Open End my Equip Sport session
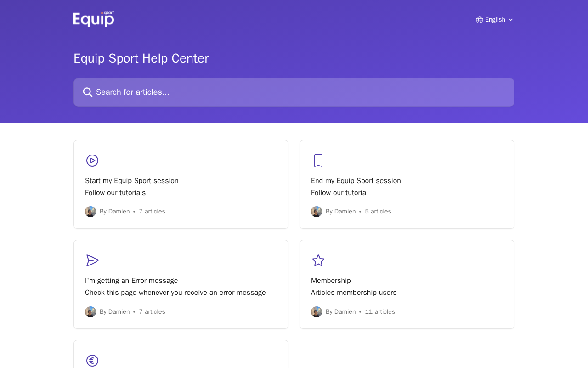This screenshot has width=588, height=368. [x=356, y=181]
